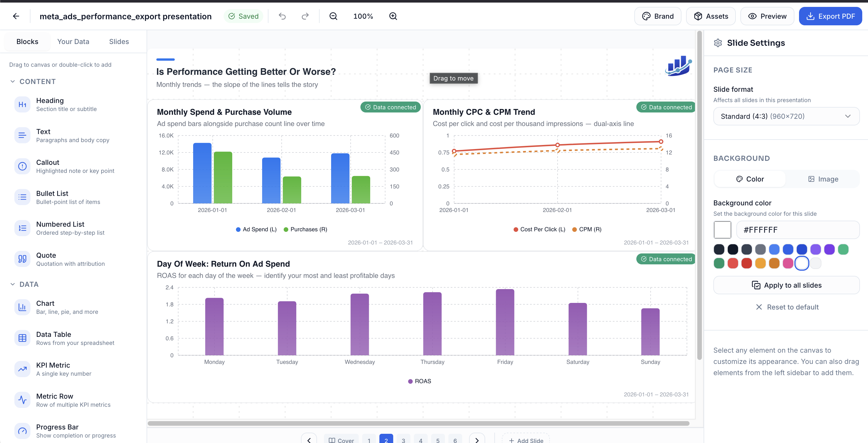This screenshot has height=443, width=868.
Task: Select the Color background tab
Action: [x=749, y=179]
